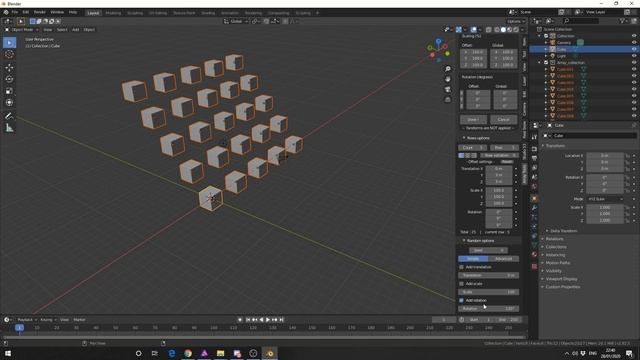Expand the Collections panel
Image resolution: width=640 pixels, height=360 pixels.
pos(556,247)
